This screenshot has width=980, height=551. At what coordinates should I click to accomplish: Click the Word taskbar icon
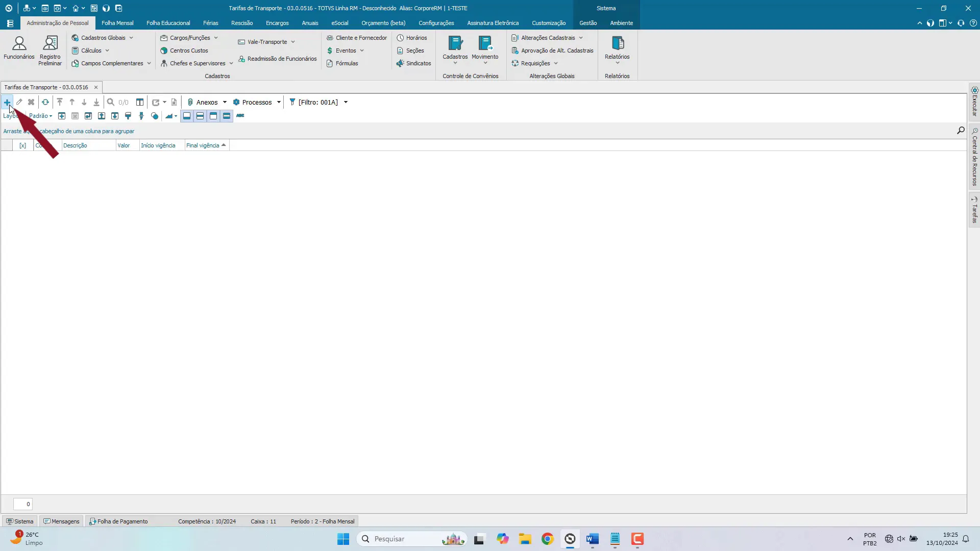click(x=593, y=539)
